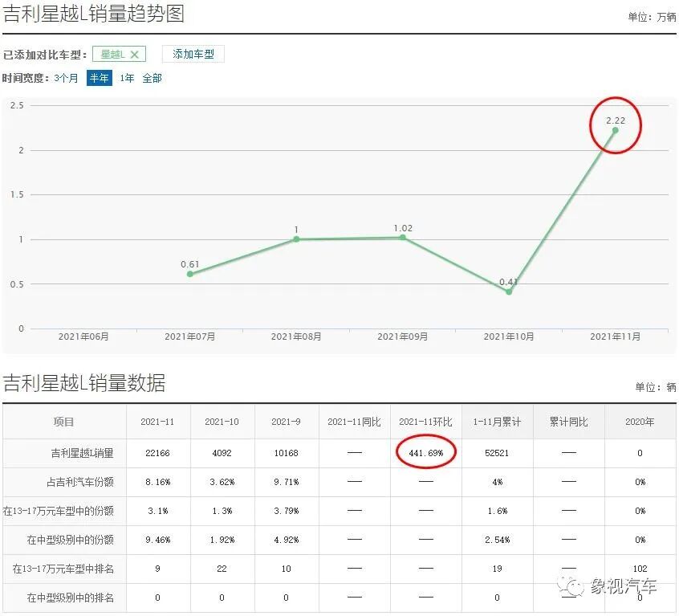Screen dimensions: 679x616
Task: Click the 2021年06月 axis label
Action: click(83, 337)
